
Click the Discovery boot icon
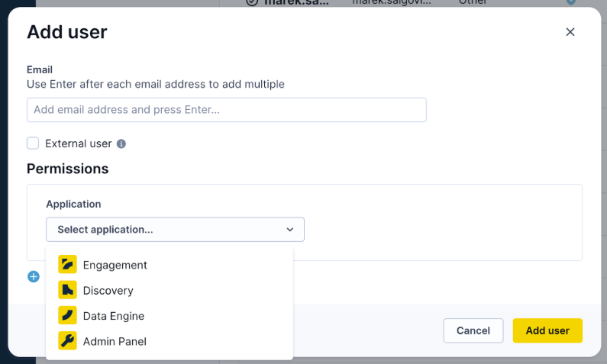[x=67, y=290]
